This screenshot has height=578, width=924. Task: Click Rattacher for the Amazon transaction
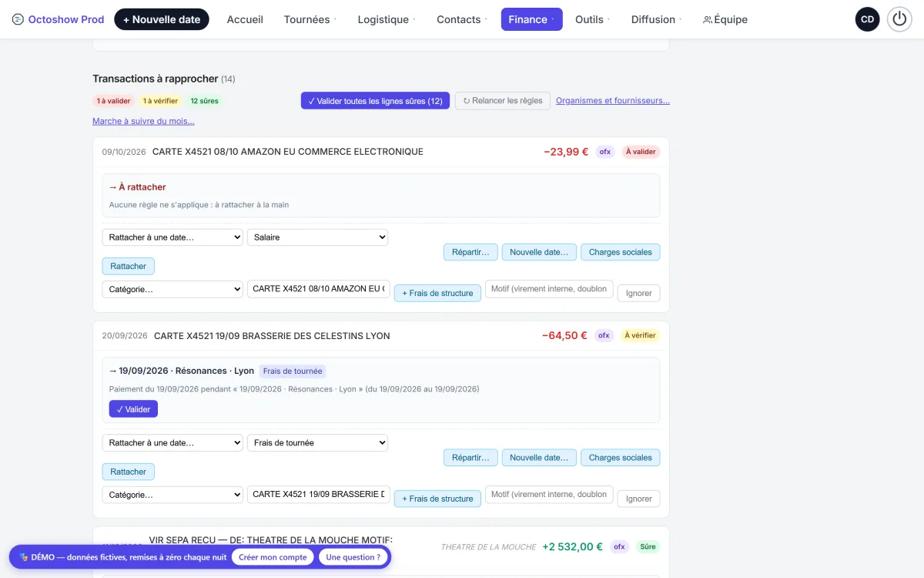point(129,266)
